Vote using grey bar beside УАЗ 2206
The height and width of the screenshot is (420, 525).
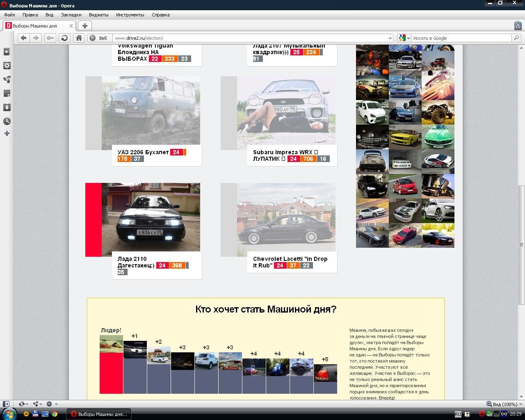94,113
